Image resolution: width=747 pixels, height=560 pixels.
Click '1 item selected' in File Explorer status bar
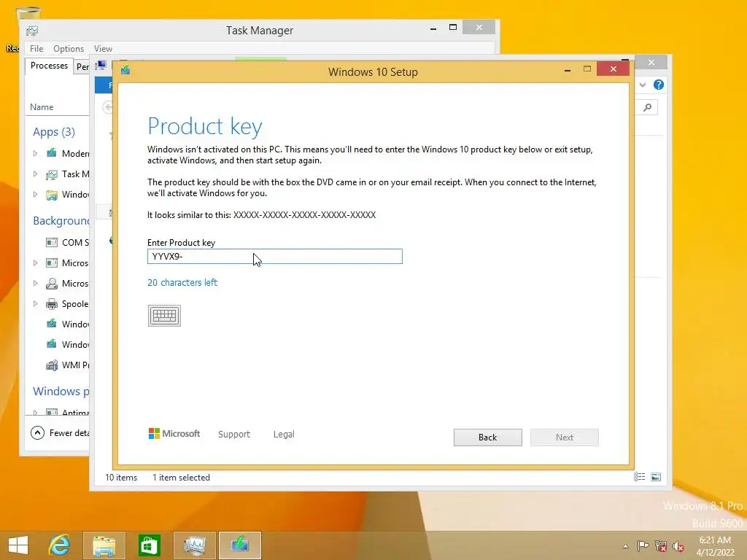point(181,477)
